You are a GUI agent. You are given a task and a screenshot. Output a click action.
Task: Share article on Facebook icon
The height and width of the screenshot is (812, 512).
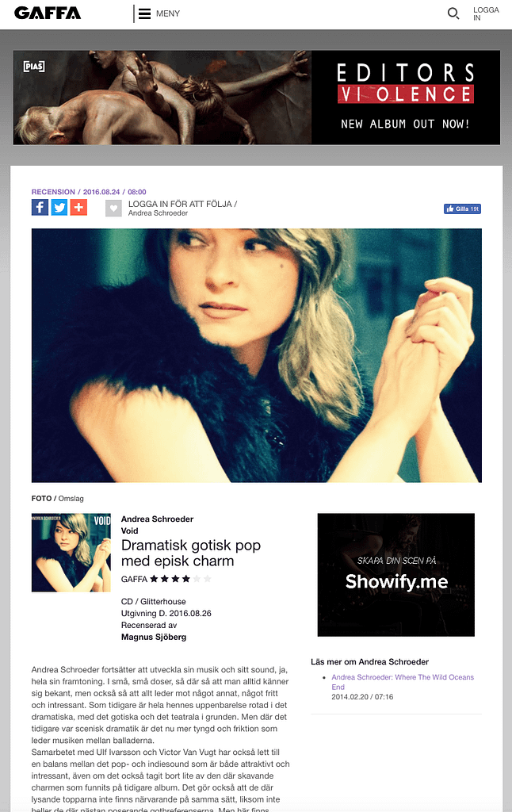click(40, 208)
